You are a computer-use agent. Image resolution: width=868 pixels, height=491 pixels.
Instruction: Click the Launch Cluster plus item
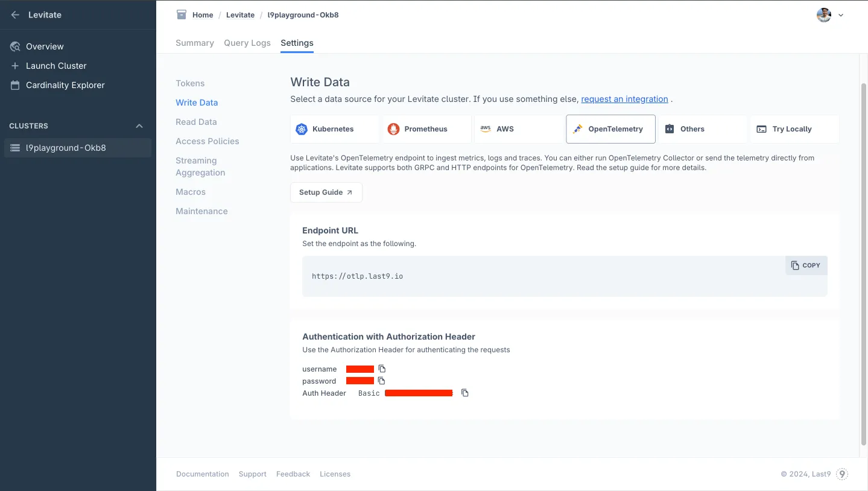click(x=56, y=66)
